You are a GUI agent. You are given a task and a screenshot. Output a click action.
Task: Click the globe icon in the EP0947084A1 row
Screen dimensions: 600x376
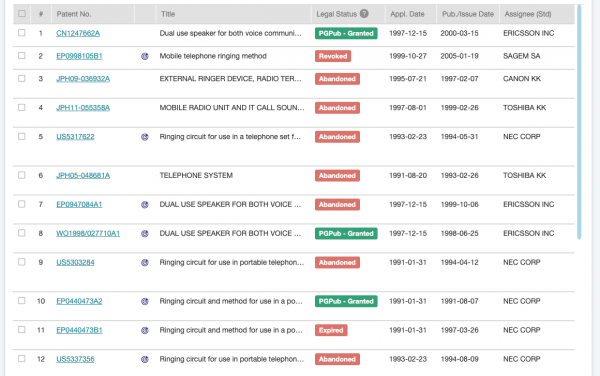pyautogui.click(x=145, y=205)
